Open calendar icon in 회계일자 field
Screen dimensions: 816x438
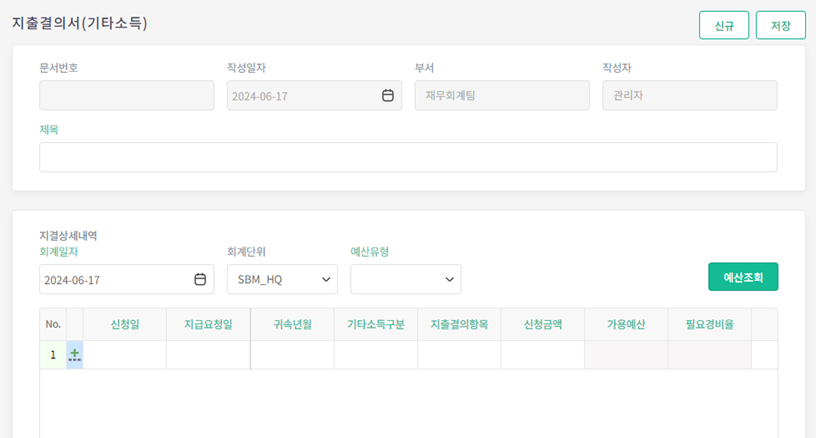click(x=200, y=280)
